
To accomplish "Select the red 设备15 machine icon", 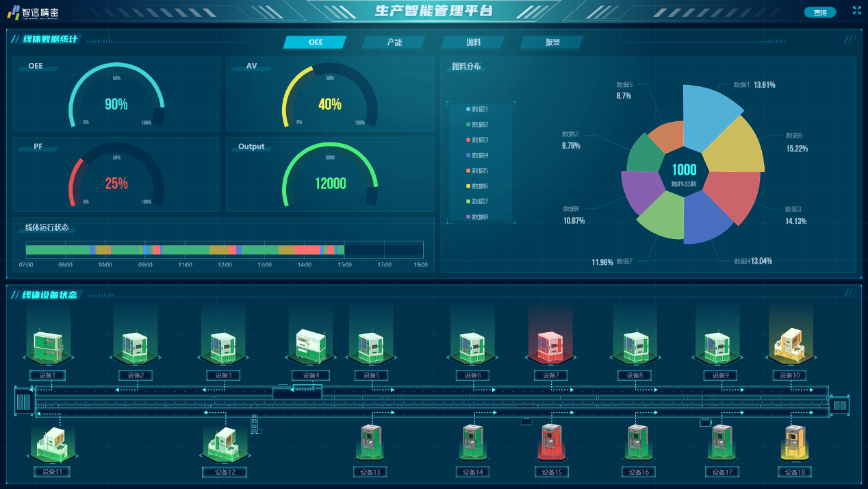I will coord(552,442).
